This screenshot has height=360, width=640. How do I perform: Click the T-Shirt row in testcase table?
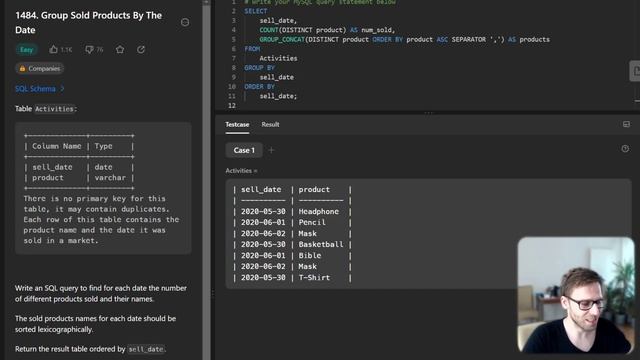tap(292, 278)
